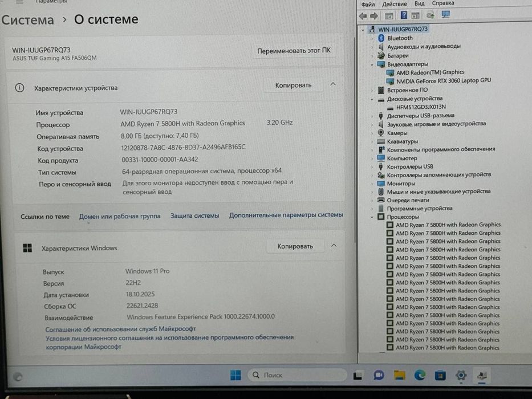Expand Звуковые, игровые и видеоустройства branch
This screenshot has height=399, width=532.
tap(372, 124)
